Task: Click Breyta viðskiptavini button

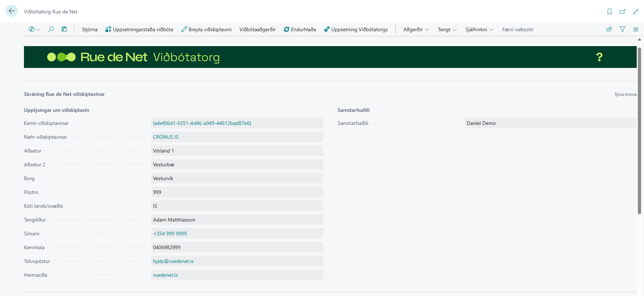Action: [x=206, y=29]
